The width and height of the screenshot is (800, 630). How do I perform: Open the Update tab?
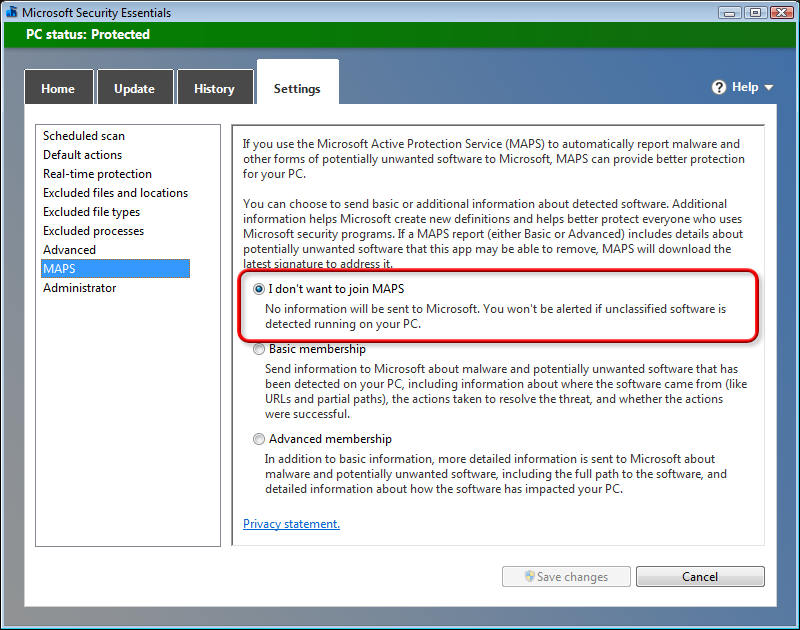tap(134, 88)
